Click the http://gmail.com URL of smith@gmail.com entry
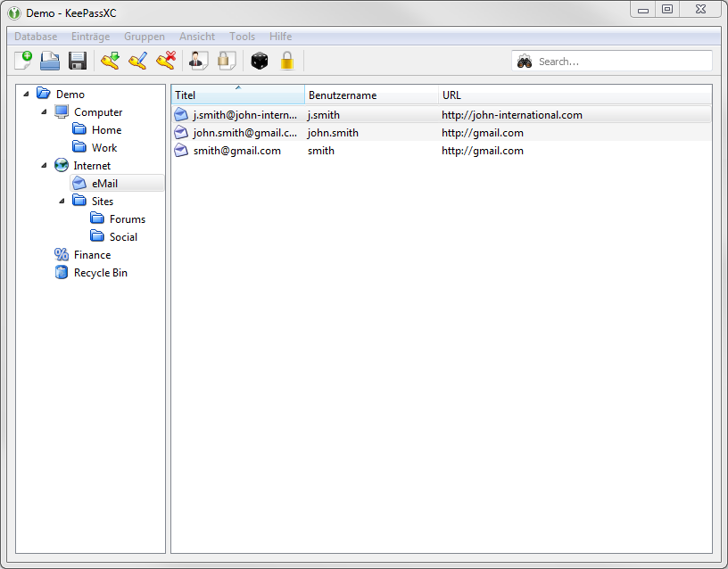 [x=483, y=151]
